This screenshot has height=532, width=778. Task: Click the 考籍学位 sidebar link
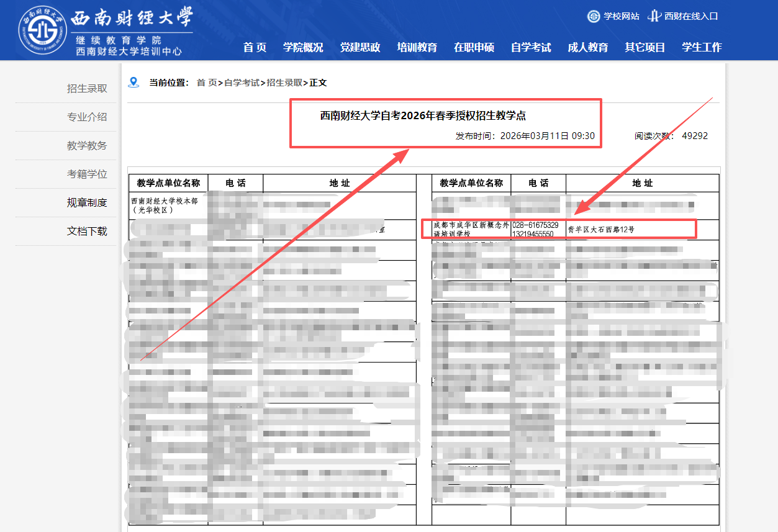87,174
